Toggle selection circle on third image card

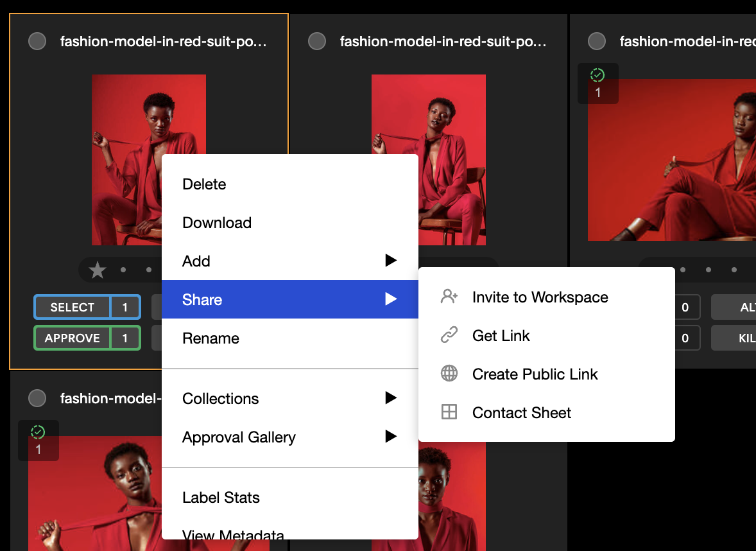click(x=597, y=41)
